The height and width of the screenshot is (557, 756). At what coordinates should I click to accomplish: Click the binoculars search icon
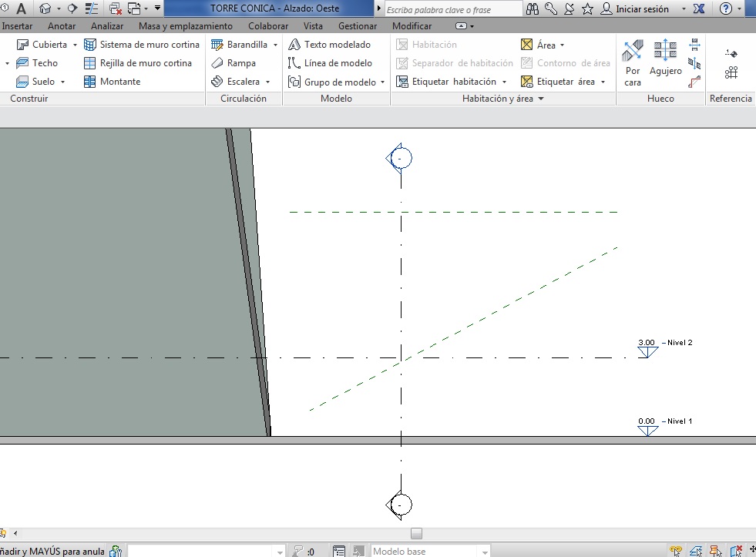coord(533,8)
